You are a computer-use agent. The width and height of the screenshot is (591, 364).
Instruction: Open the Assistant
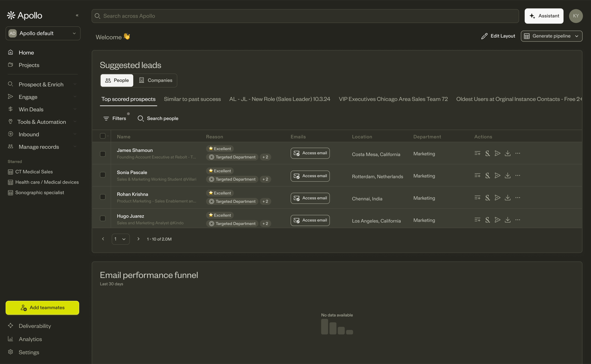pos(544,16)
